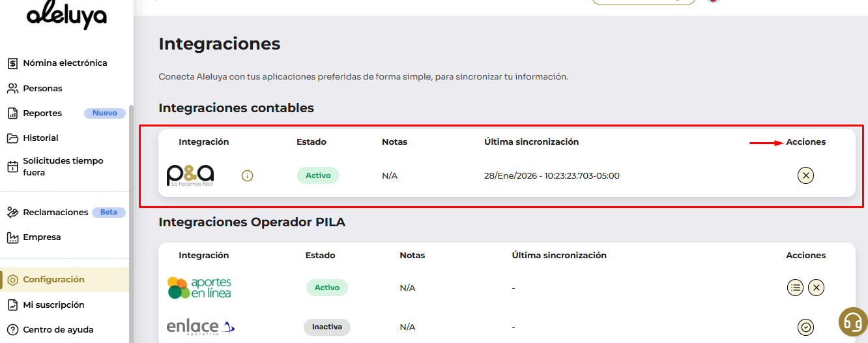Open Nómina electrónica from the sidebar
Image resolution: width=868 pixels, height=343 pixels.
tap(65, 63)
